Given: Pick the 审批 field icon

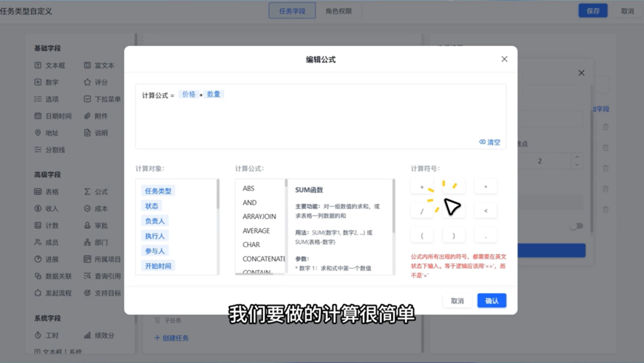Looking at the screenshot, I should tap(87, 225).
